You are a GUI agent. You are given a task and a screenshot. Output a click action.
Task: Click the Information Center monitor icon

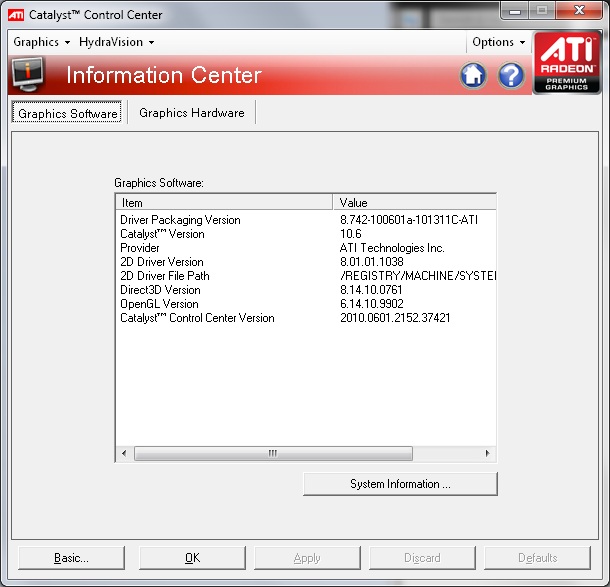(27, 74)
